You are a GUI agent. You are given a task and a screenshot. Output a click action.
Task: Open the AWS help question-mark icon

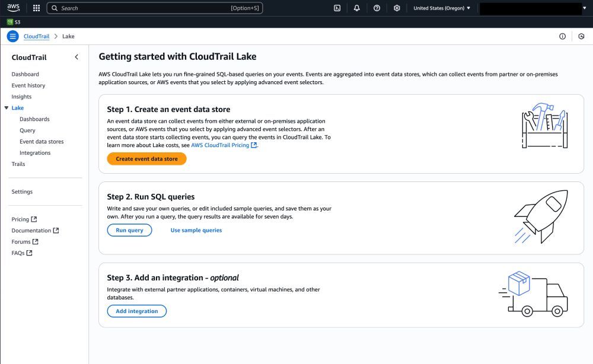pos(377,8)
